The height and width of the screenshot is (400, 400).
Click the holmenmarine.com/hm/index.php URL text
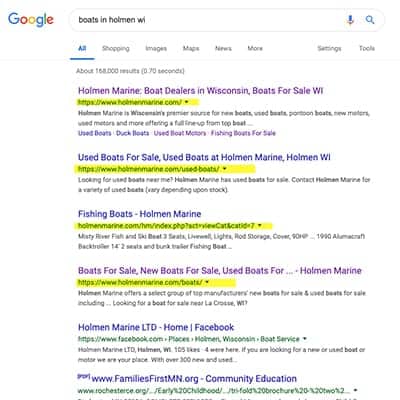click(166, 226)
